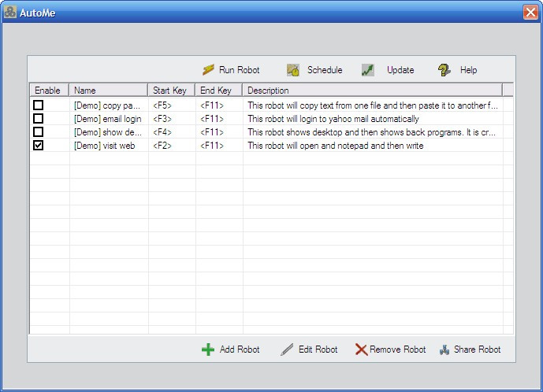Screen dimensions: 543x392
Task: Click the Share Robot label
Action: (x=478, y=349)
